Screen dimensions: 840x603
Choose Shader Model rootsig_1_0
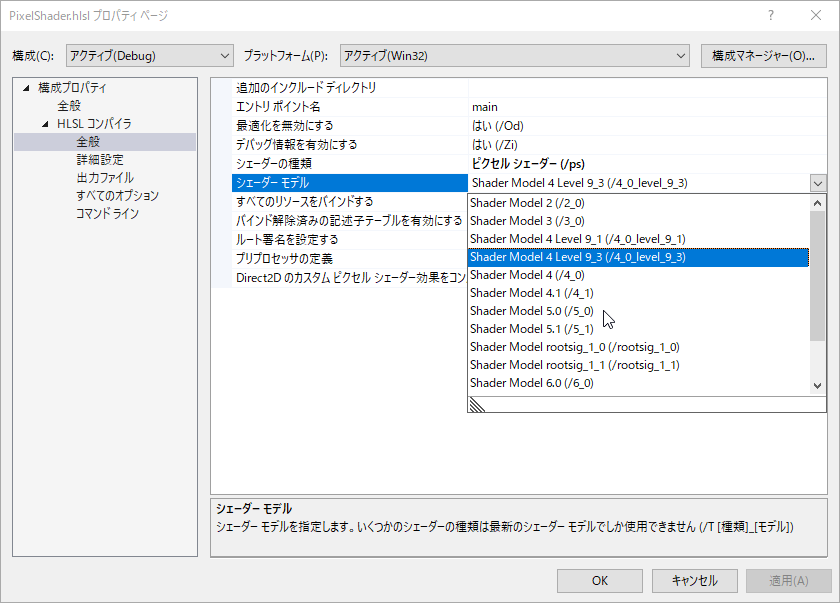[x=638, y=347]
